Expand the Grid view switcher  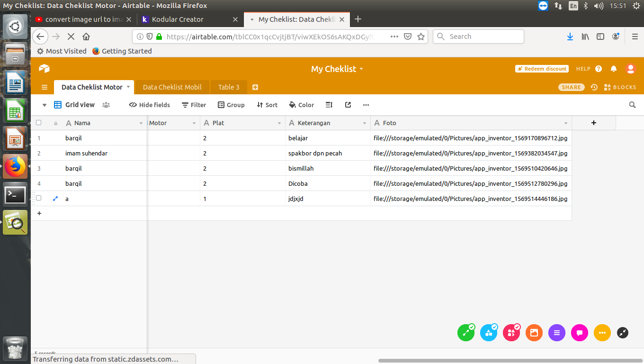pos(45,105)
